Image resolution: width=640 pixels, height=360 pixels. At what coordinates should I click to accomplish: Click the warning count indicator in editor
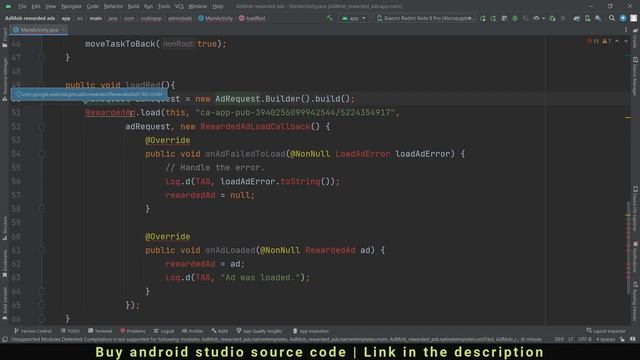coord(607,41)
